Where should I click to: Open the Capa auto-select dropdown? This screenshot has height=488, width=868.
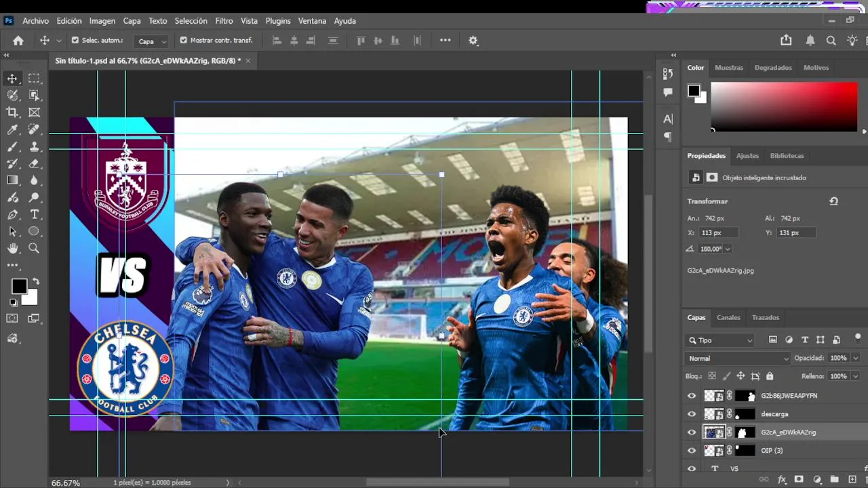pyautogui.click(x=152, y=41)
